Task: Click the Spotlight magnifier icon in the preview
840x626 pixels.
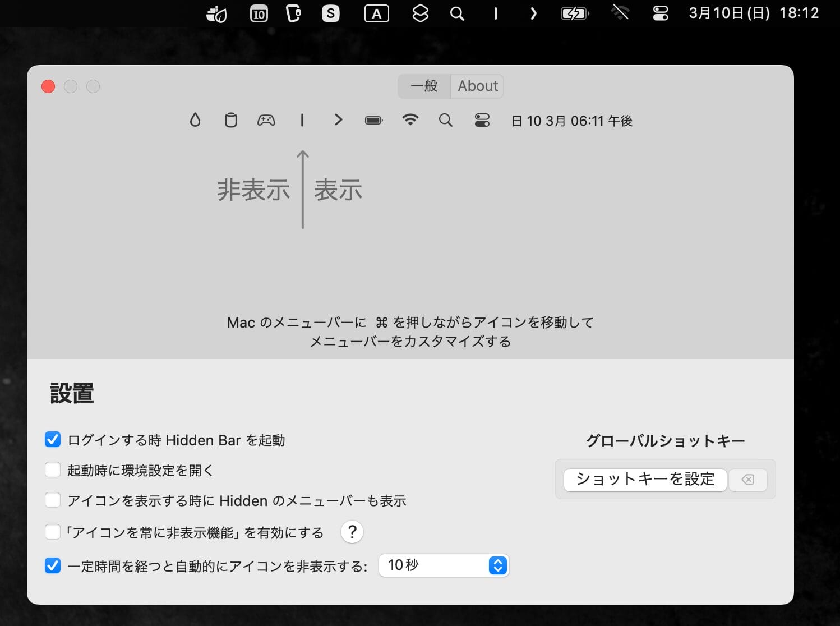Action: tap(446, 119)
